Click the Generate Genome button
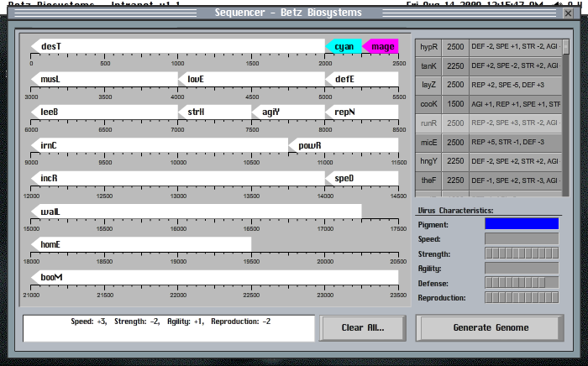This screenshot has width=588, height=366. 491,327
